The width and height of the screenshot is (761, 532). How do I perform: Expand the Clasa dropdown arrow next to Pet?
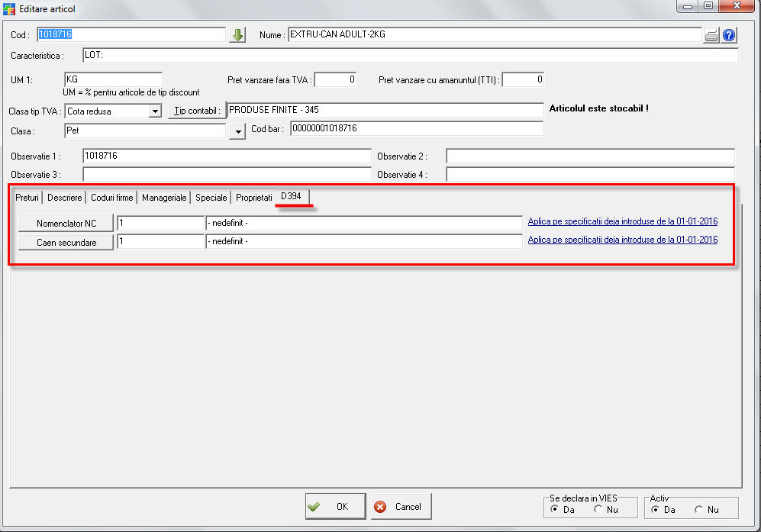pyautogui.click(x=238, y=131)
